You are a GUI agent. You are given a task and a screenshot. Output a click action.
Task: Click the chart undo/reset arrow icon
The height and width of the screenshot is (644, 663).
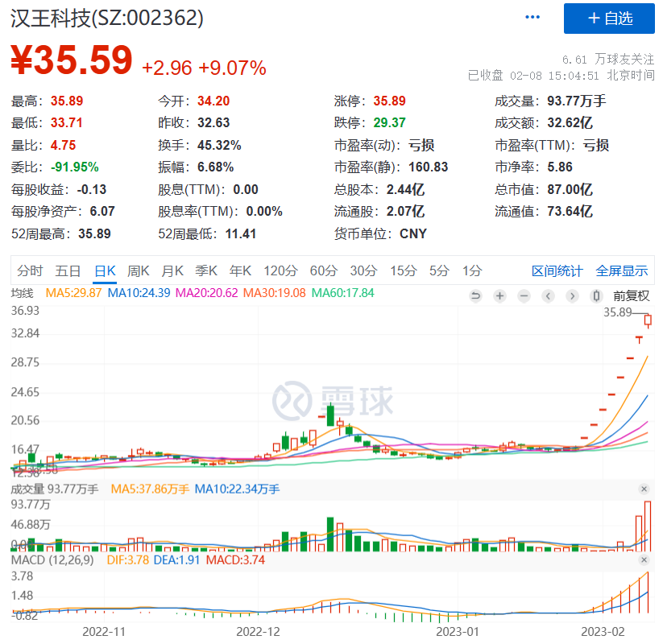475,295
